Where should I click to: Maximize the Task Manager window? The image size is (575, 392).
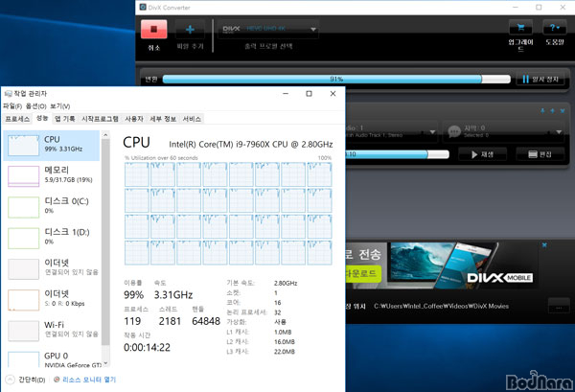coord(310,94)
